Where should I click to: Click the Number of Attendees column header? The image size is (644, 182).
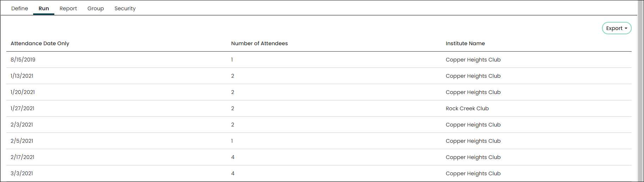[x=260, y=43]
